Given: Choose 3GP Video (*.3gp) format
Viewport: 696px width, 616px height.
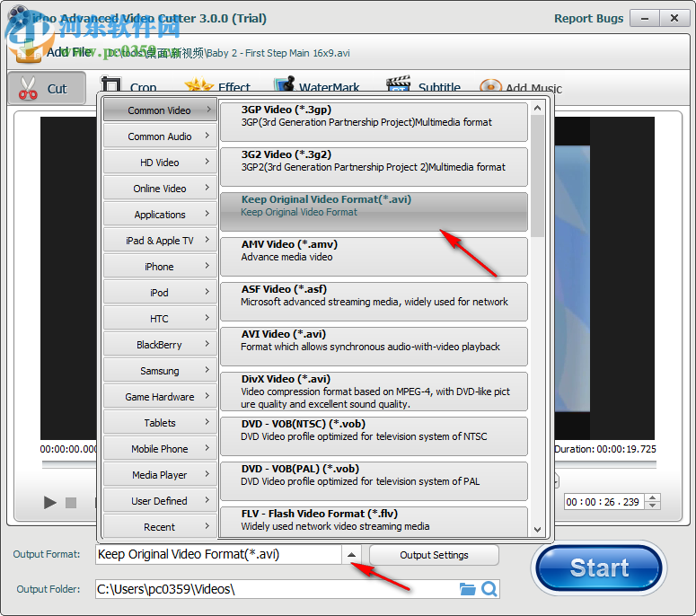Looking at the screenshot, I should pos(374,122).
